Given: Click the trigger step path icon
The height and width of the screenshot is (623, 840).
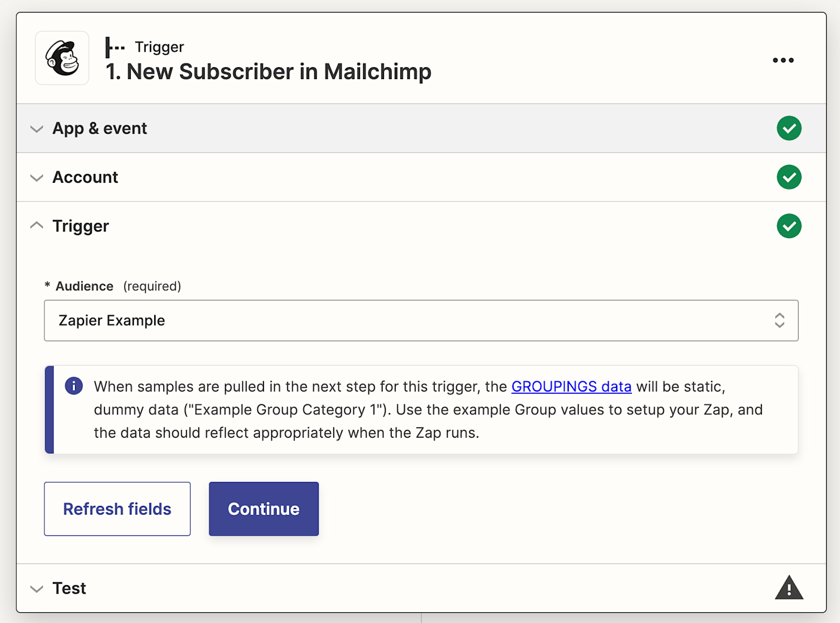Looking at the screenshot, I should 114,47.
